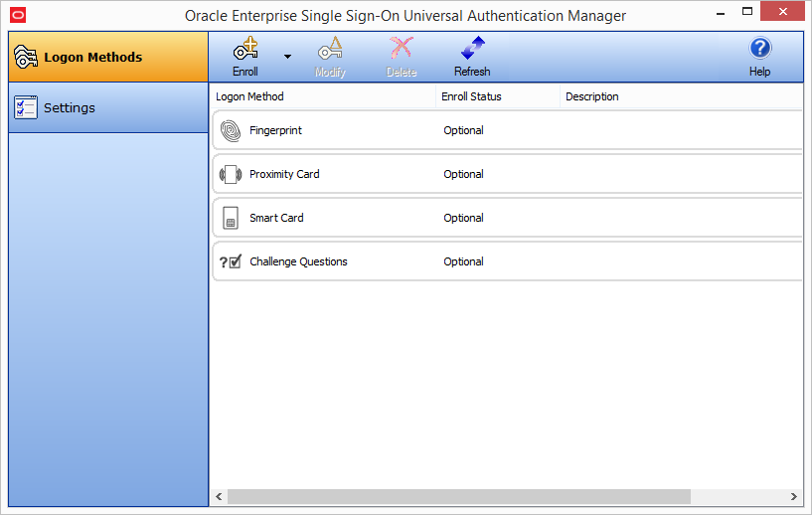Select the Smart Card row label
The height and width of the screenshot is (515, 812).
276,218
